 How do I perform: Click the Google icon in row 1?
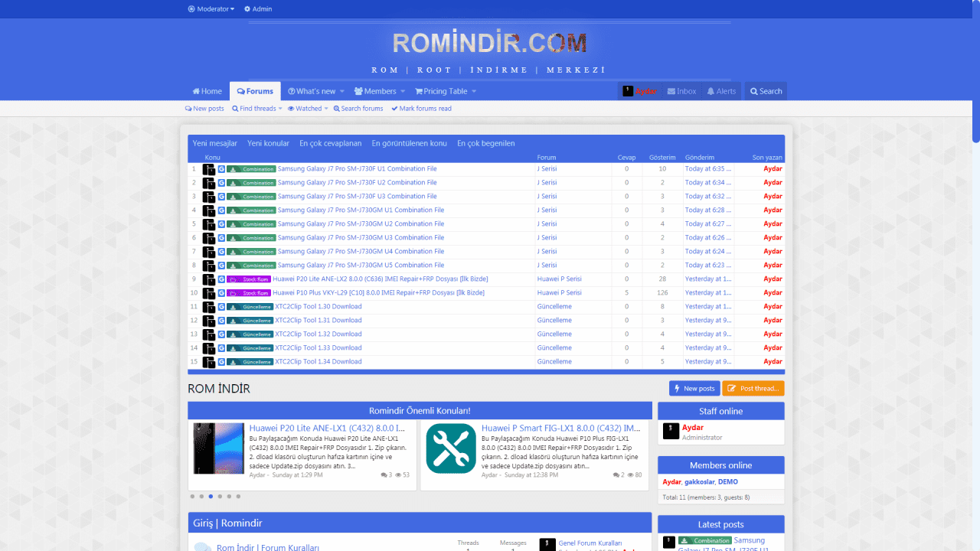click(221, 169)
